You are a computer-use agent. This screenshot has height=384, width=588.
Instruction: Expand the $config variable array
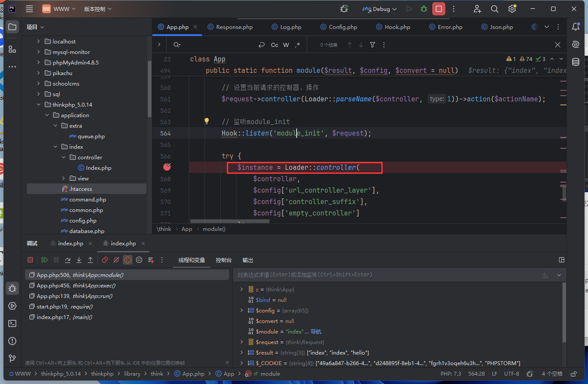tap(241, 310)
